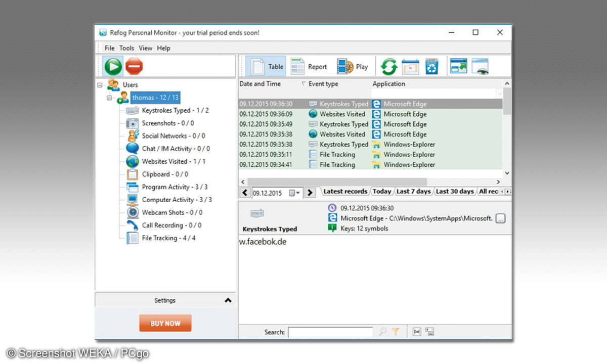
Task: Click the horizontal scrollbar under the table
Action: 337,181
